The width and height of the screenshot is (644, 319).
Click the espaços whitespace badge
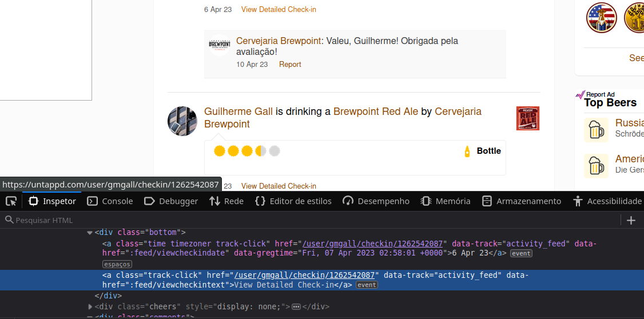(117, 264)
